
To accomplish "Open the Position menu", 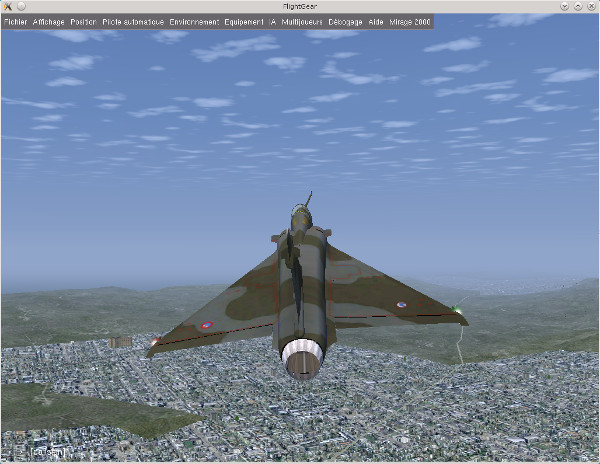I will click(84, 21).
